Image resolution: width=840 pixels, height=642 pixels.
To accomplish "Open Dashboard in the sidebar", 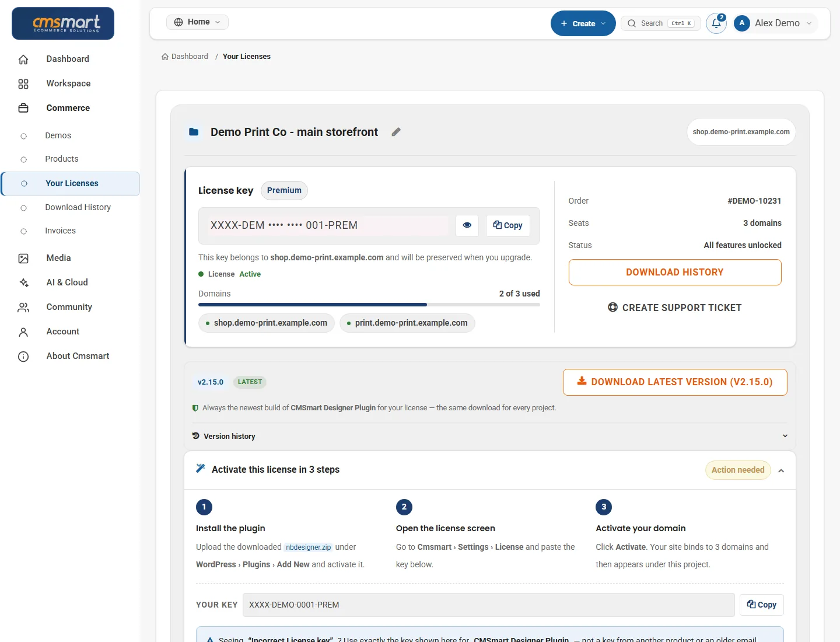I will pos(68,59).
